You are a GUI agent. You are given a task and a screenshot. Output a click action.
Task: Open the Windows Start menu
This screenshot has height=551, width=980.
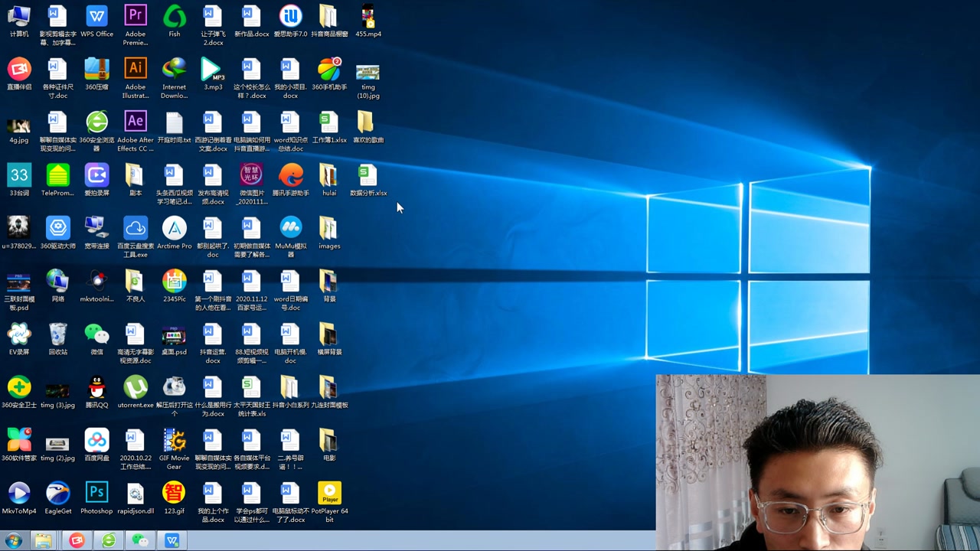pyautogui.click(x=13, y=540)
